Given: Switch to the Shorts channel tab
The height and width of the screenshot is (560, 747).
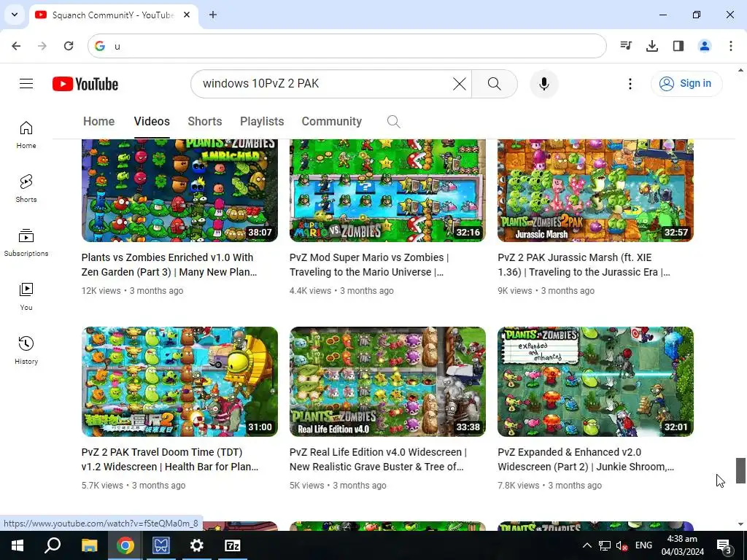Looking at the screenshot, I should click(x=205, y=122).
